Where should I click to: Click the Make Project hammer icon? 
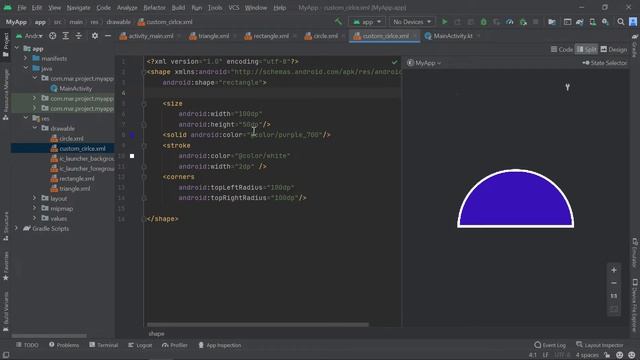click(x=338, y=22)
